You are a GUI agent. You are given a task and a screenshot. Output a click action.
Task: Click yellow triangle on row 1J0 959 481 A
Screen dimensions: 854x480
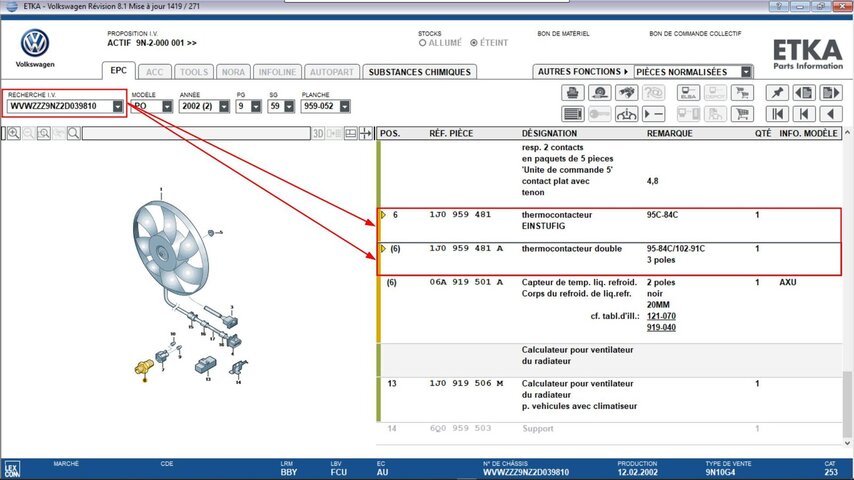click(x=383, y=248)
